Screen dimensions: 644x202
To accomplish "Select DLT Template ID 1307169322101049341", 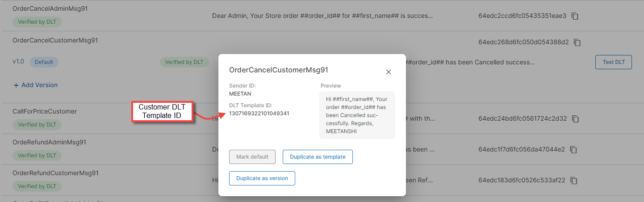I will [259, 114].
